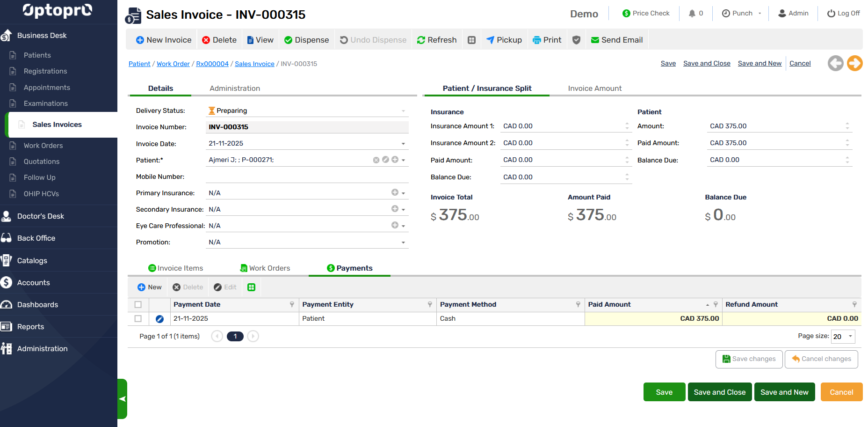The height and width of the screenshot is (427, 868).
Task: Click the Mobile Number input field
Action: click(x=307, y=177)
